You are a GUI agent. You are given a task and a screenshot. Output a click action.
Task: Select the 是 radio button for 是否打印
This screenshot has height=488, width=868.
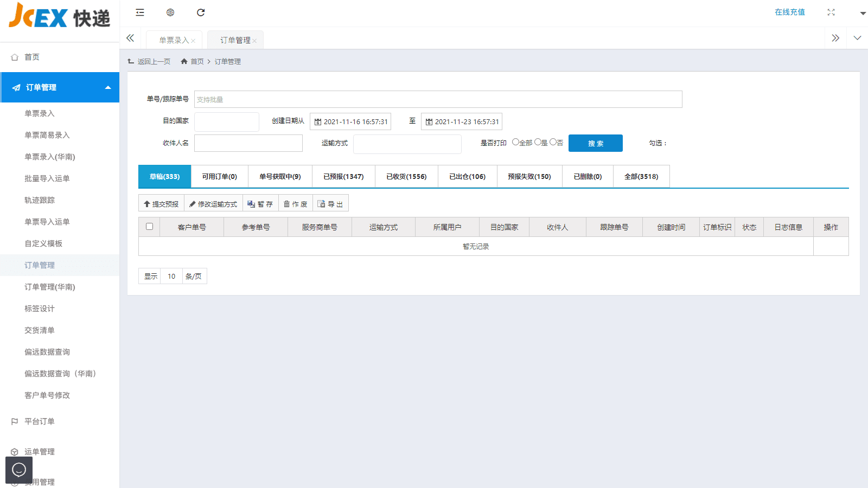(x=538, y=142)
